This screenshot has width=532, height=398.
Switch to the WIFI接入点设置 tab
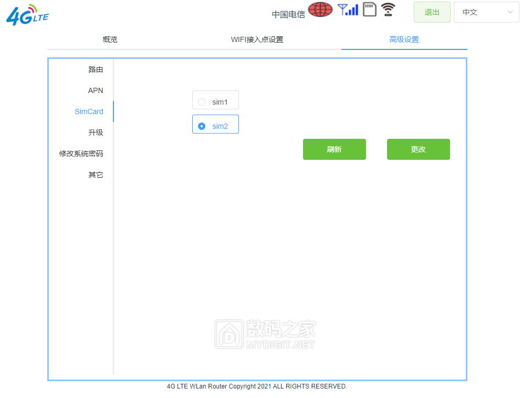[x=257, y=39]
